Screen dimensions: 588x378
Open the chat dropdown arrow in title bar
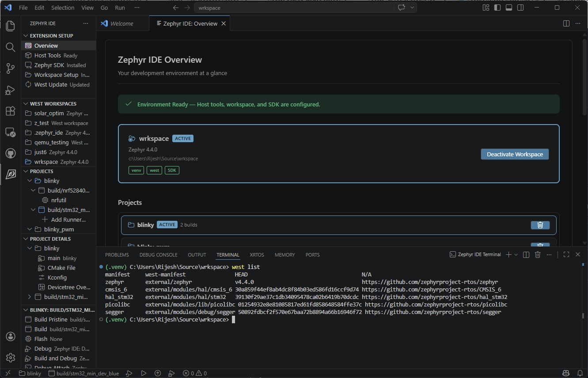point(412,8)
